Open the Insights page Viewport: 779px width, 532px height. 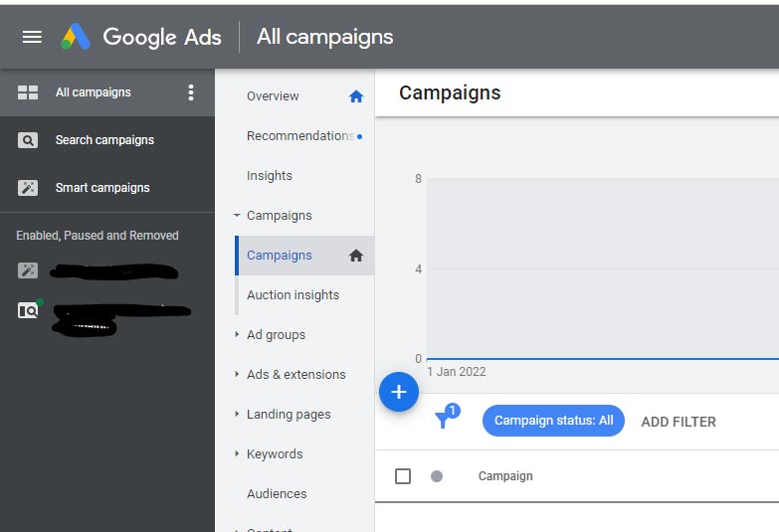(270, 175)
